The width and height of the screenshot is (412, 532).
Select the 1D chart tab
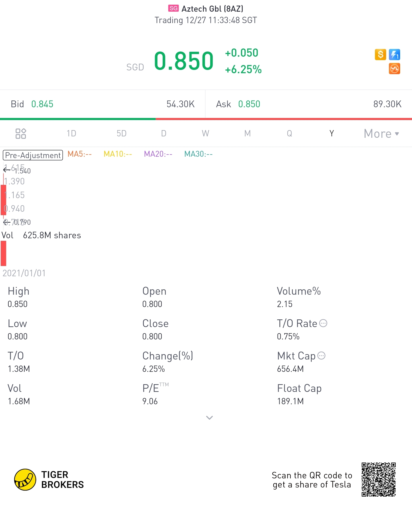(x=72, y=134)
